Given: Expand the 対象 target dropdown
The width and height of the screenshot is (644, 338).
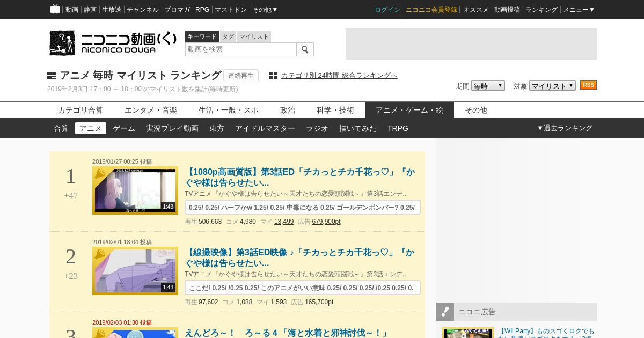Looking at the screenshot, I should [x=552, y=86].
